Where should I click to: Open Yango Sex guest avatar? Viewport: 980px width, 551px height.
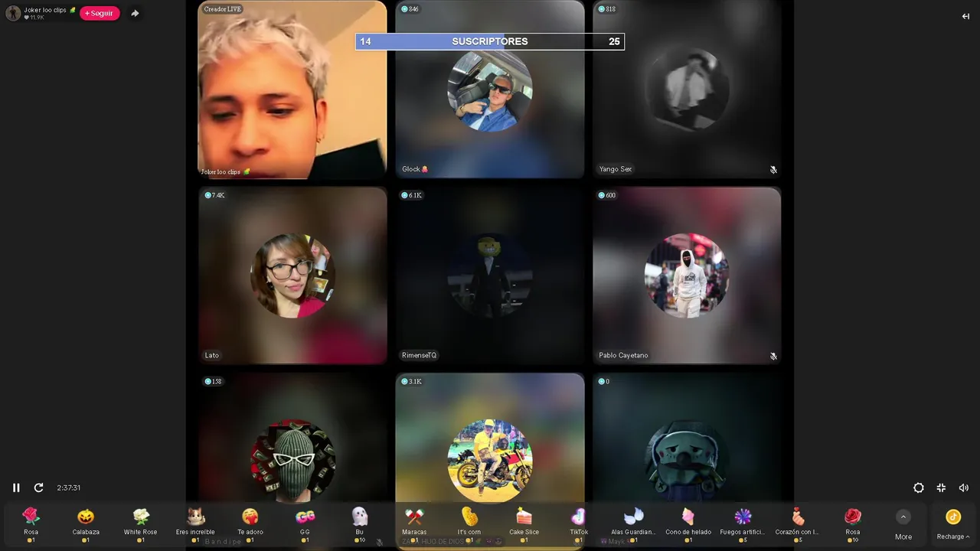coord(687,90)
